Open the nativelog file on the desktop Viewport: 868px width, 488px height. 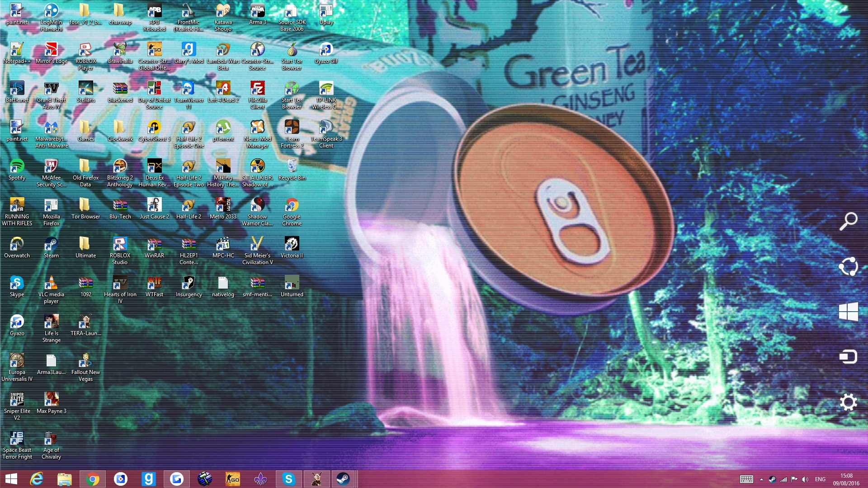click(x=223, y=286)
